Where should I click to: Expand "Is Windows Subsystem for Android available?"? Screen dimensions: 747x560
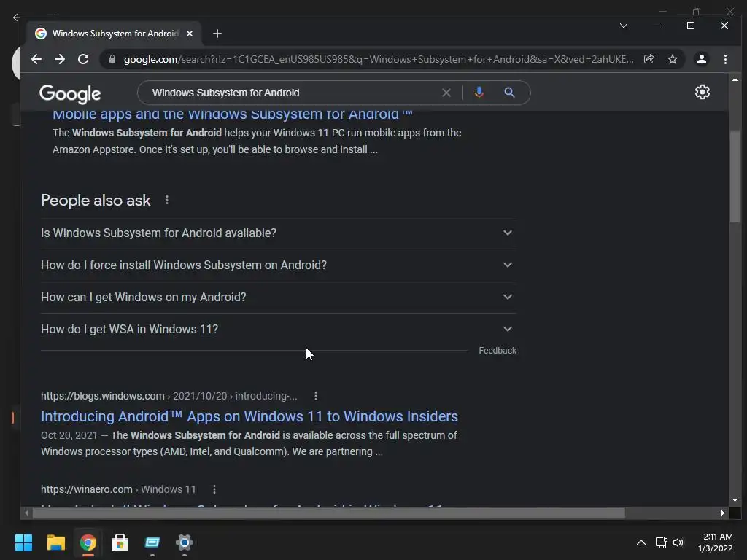pyautogui.click(x=278, y=233)
